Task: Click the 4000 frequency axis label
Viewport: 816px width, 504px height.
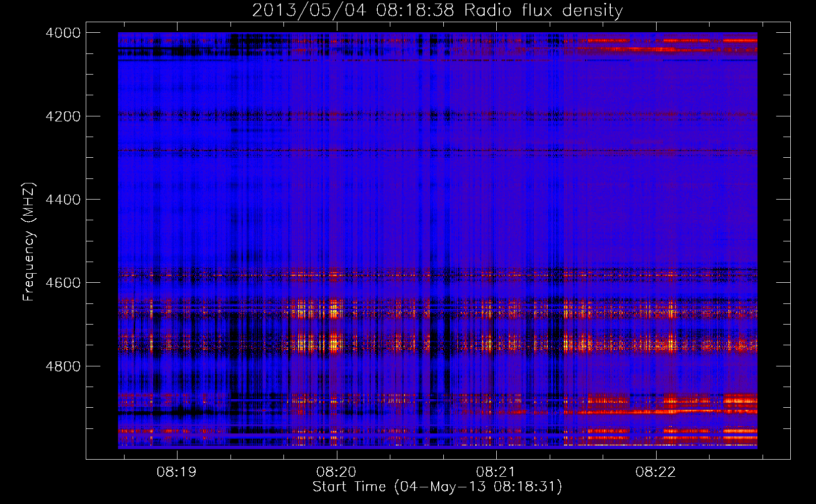Action: click(63, 33)
